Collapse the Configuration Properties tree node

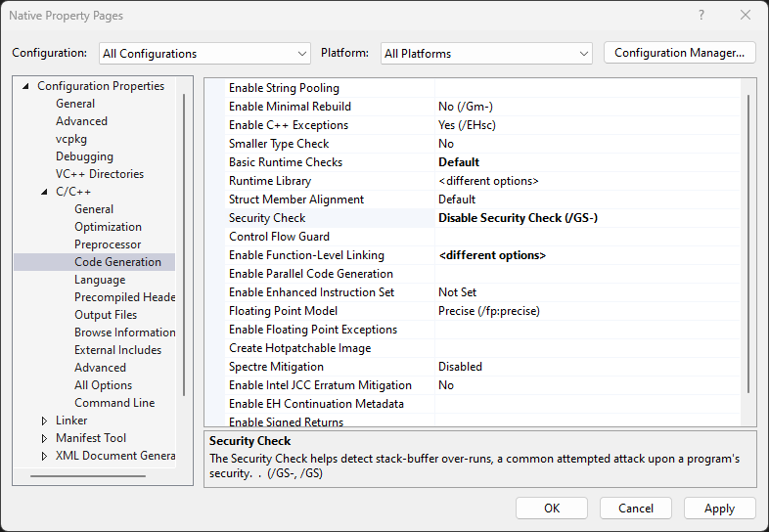point(26,86)
